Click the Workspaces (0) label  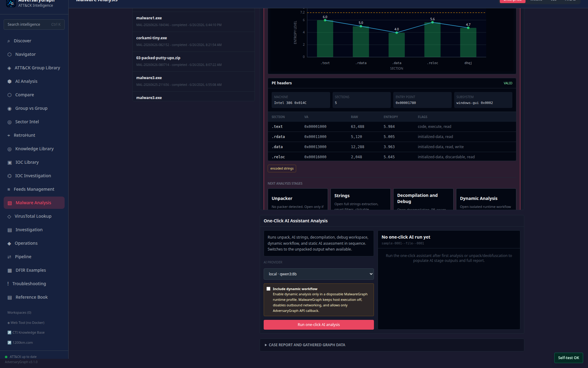coord(19,313)
